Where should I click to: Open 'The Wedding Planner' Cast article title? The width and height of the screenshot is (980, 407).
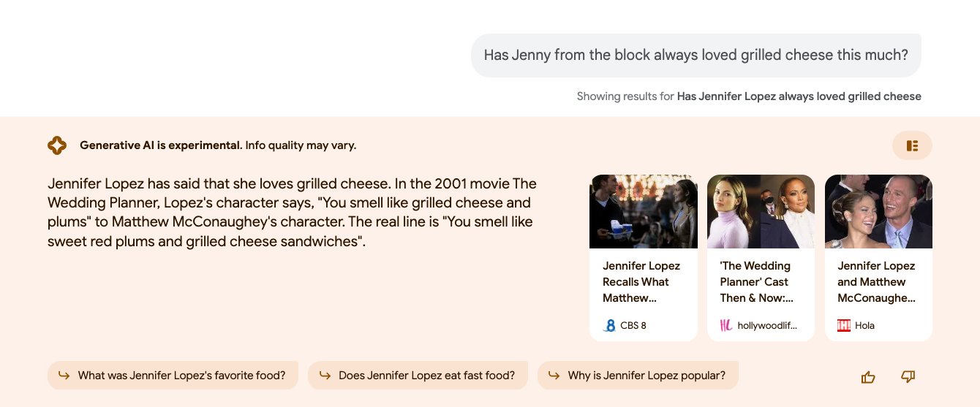pyautogui.click(x=757, y=282)
